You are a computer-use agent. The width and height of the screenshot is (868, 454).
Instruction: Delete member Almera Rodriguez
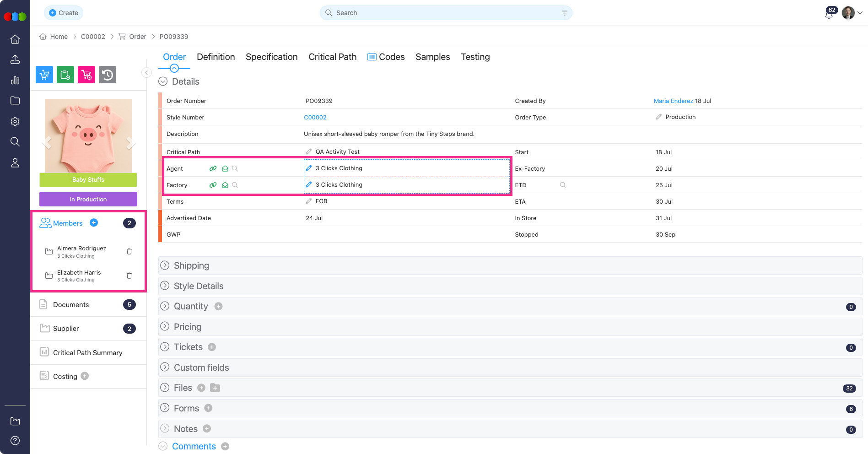[x=129, y=251]
